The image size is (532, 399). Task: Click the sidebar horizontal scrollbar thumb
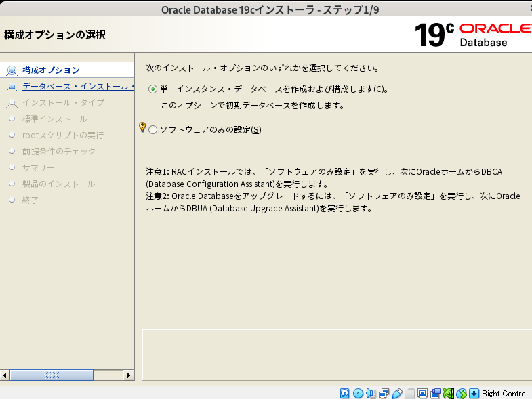click(x=52, y=375)
